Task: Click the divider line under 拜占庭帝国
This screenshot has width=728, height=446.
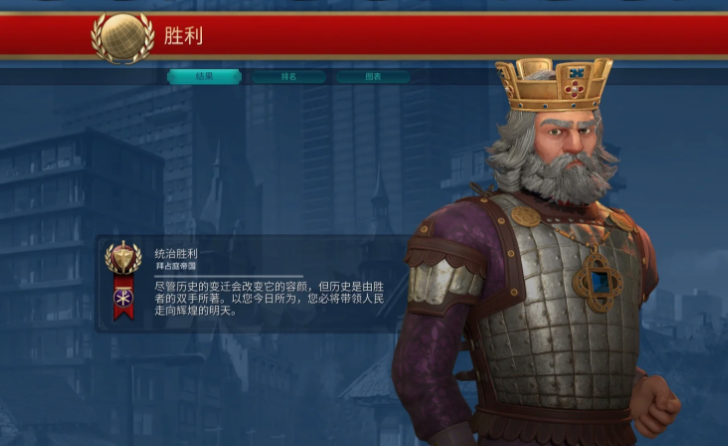Action: [x=229, y=276]
